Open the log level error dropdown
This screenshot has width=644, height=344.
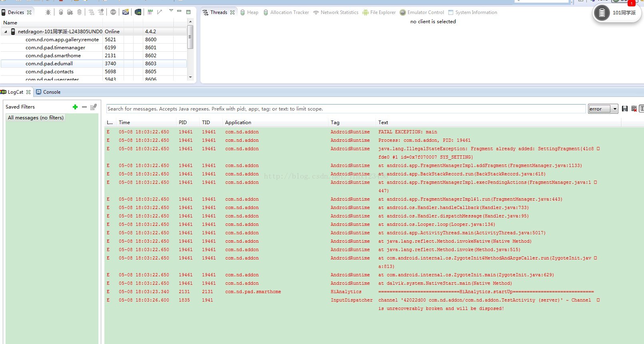[x=603, y=109]
